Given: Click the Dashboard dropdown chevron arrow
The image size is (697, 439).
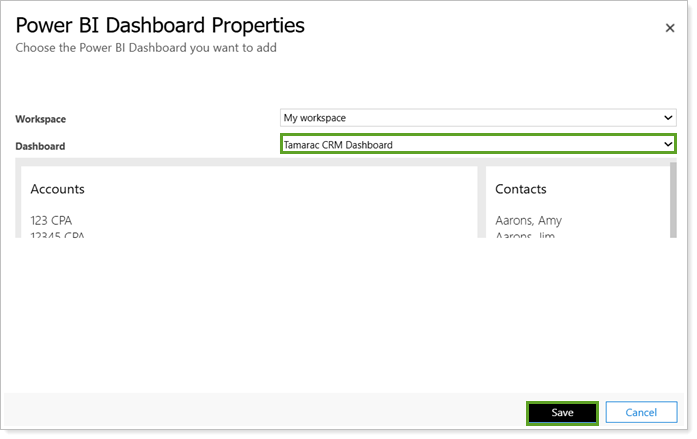Looking at the screenshot, I should pos(669,145).
